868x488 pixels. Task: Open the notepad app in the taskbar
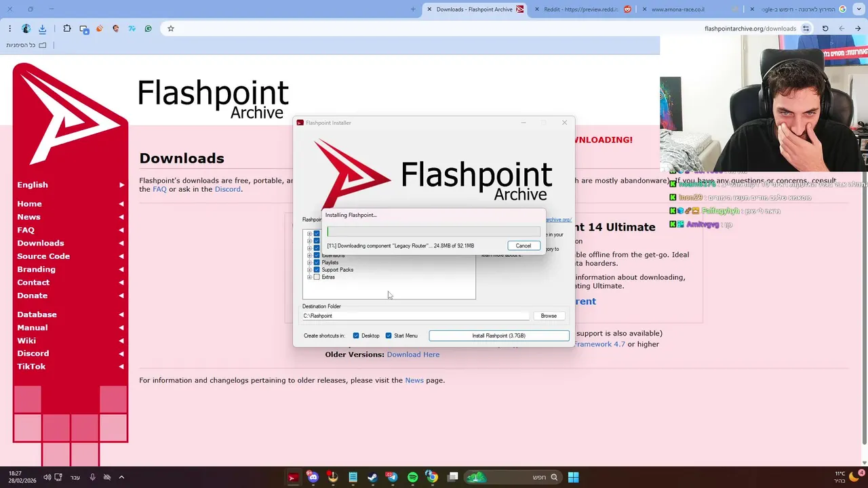click(x=353, y=477)
